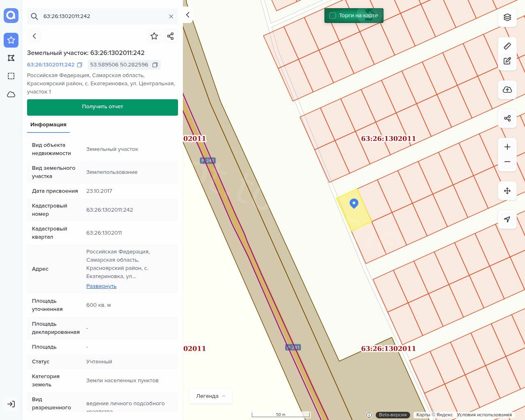Click the draw/edit pencil tool
Image resolution: width=525 pixels, height=420 pixels.
[x=507, y=61]
